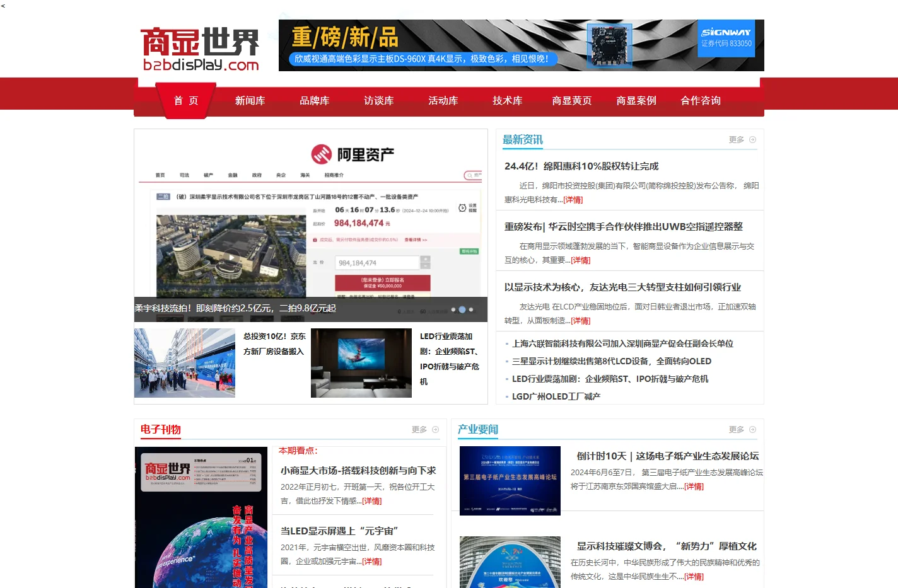This screenshot has width=898, height=588.
Task: Open 详情 link for 电子纸论坛 article
Action: pos(694,487)
